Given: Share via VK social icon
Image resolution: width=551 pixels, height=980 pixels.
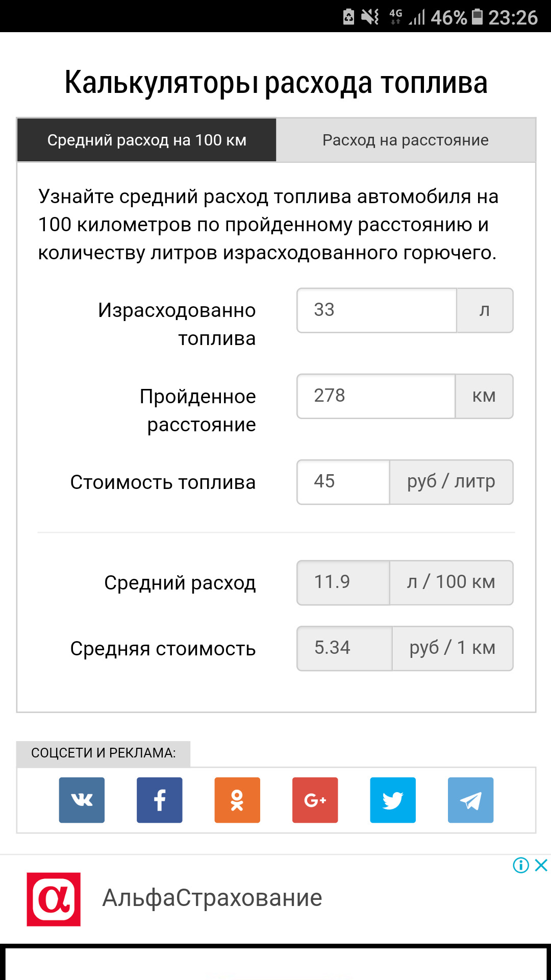Looking at the screenshot, I should pyautogui.click(x=82, y=800).
